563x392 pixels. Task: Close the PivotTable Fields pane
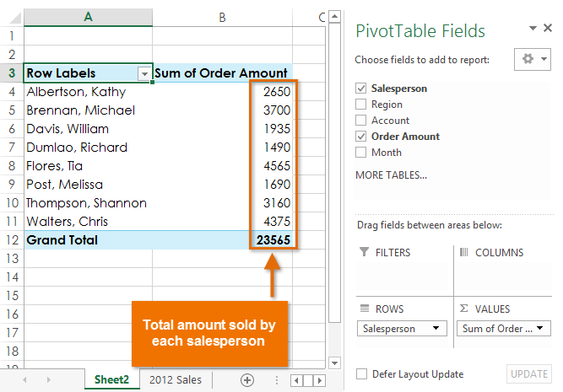(548, 28)
